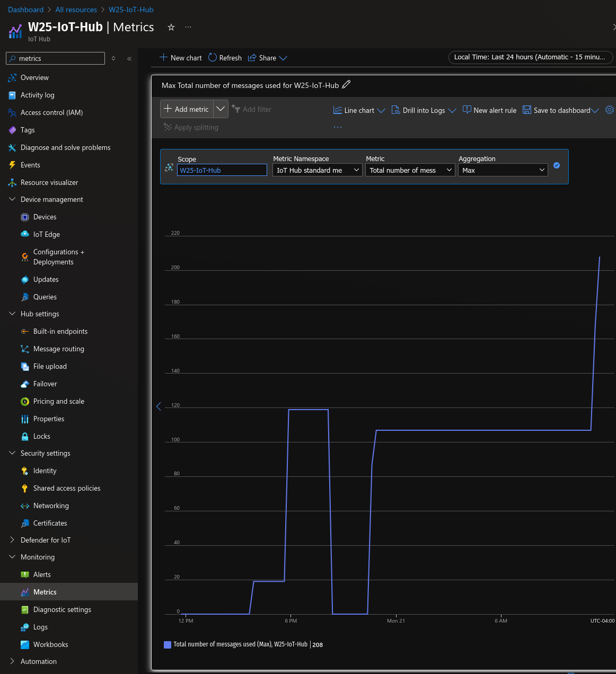Expand the Automation section
Viewport: 616px width, 674px height.
[x=12, y=661]
